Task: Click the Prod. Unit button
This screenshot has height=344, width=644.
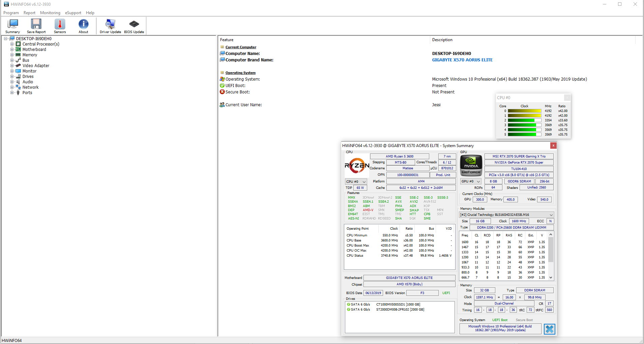Action: click(443, 175)
